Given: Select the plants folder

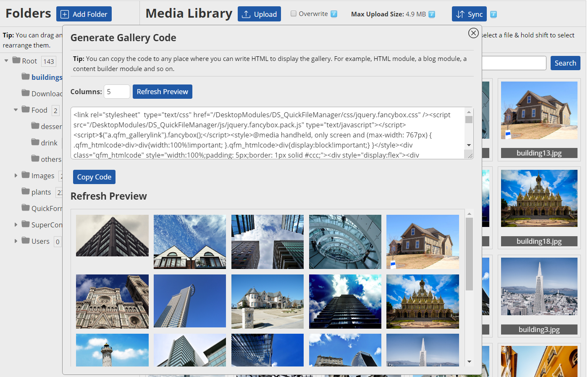Looking at the screenshot, I should pyautogui.click(x=41, y=192).
